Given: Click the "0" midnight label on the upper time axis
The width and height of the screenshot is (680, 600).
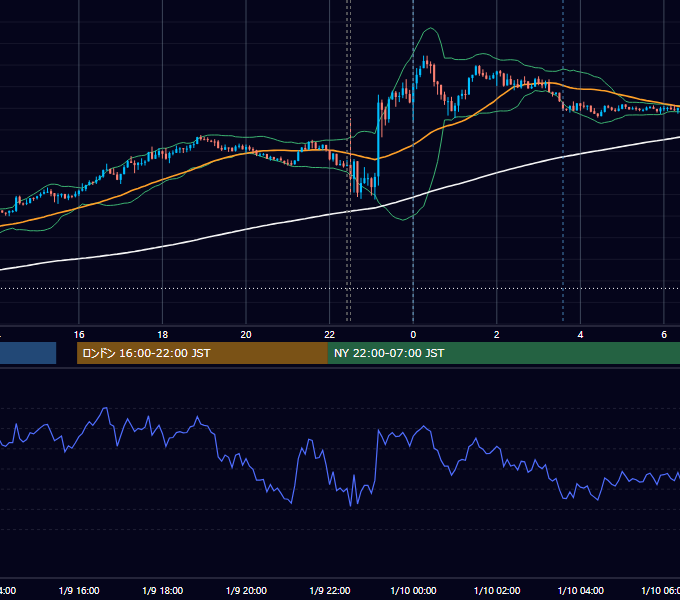Looking at the screenshot, I should (x=413, y=335).
